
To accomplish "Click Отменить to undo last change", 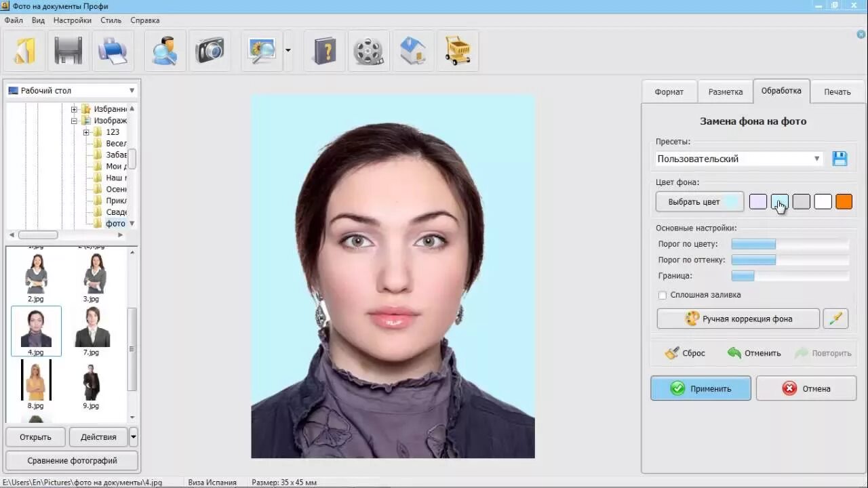I will tap(754, 353).
